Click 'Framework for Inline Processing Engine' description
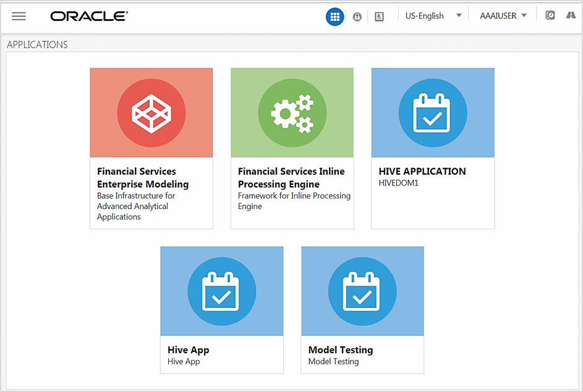 click(x=294, y=201)
